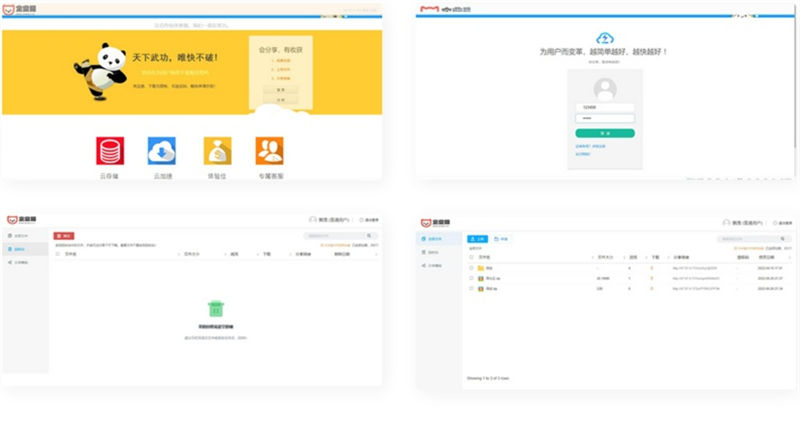Click the blue upload button in the file list window
This screenshot has width=800, height=425.
pos(478,239)
